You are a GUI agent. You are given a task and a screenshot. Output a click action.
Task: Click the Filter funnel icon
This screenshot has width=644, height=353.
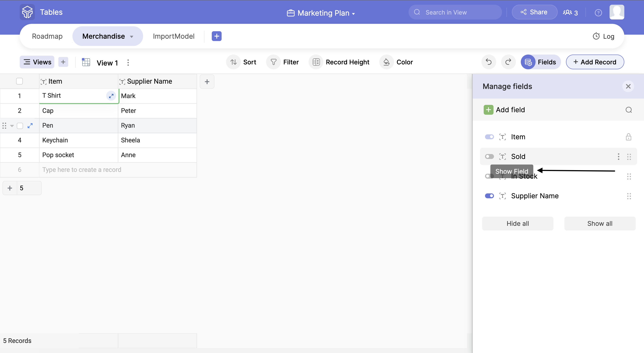[273, 62]
